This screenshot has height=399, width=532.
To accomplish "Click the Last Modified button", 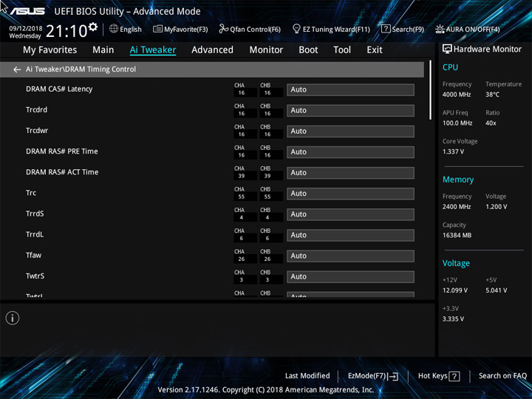I will (307, 376).
